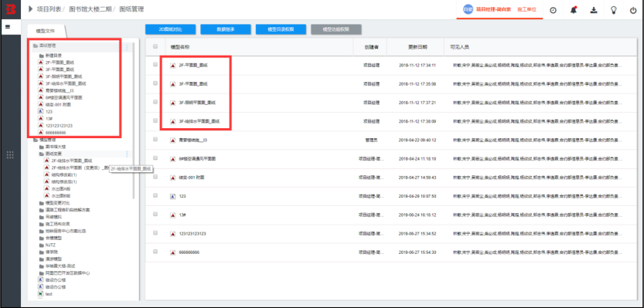Check the 123 row checkbox in table
The image size is (644, 308).
pyautogui.click(x=155, y=195)
